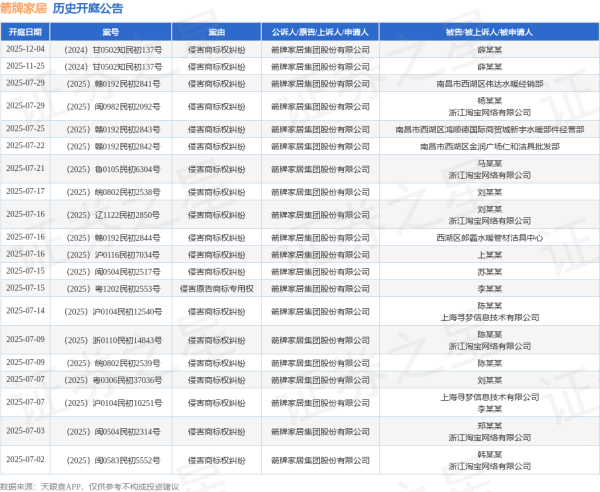Select the 侵害原告商标专用权 case cause cell
This screenshot has width=600, height=492.
point(216,288)
